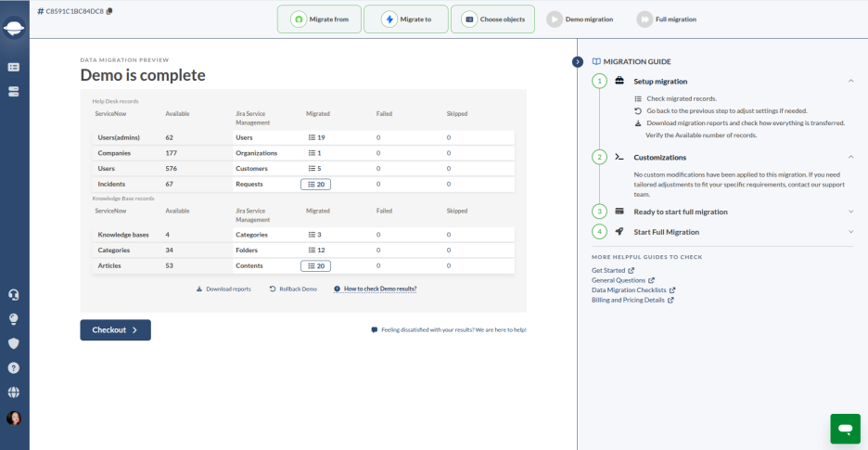Open the user profile avatar
Viewport: 868px width, 450px height.
coord(14,418)
